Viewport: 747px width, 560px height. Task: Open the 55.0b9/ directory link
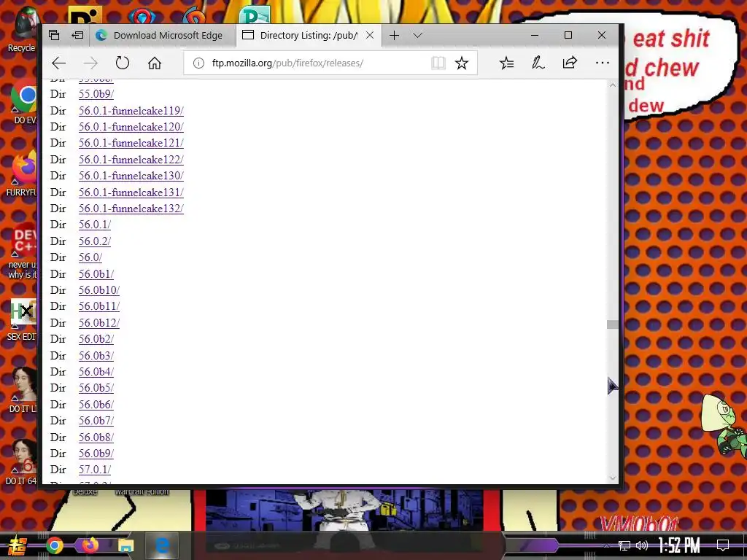click(x=96, y=94)
